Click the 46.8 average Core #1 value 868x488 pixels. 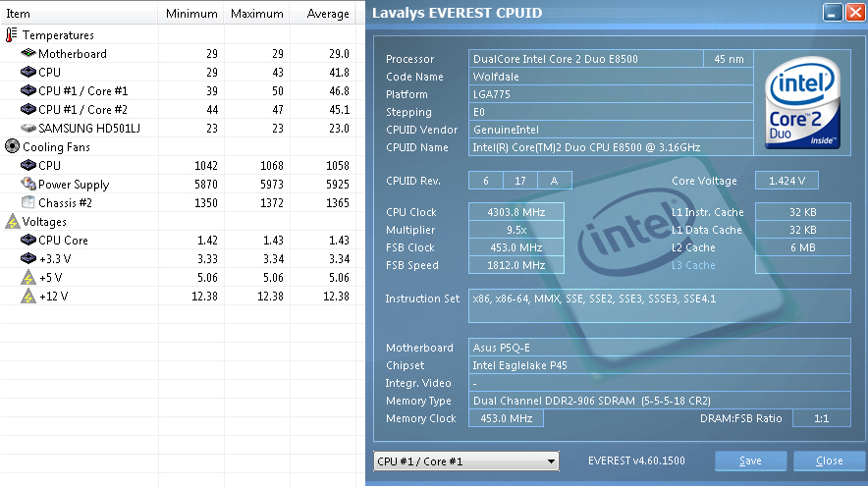(x=339, y=90)
